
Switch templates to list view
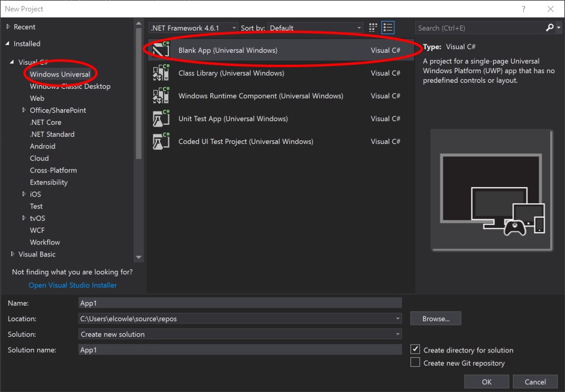coord(388,27)
